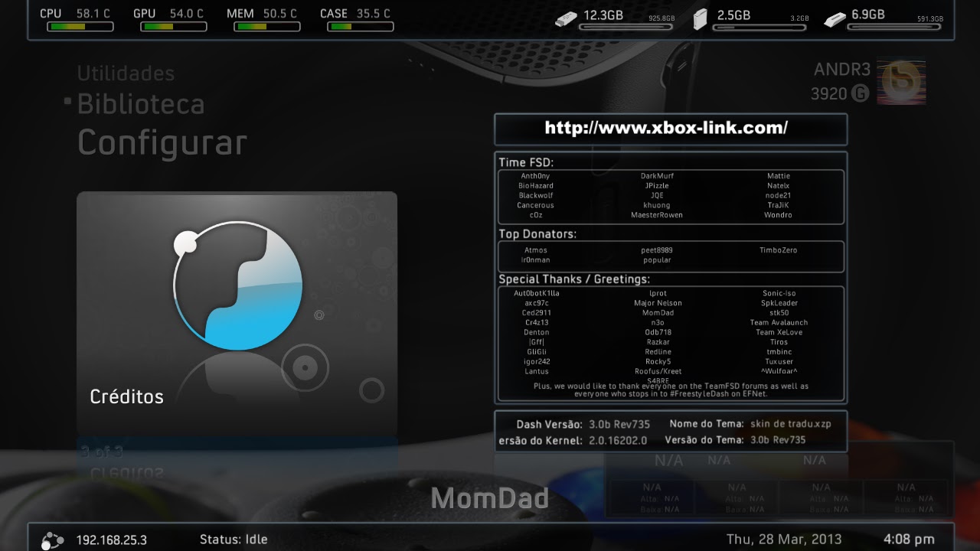Viewport: 980px width, 551px height.
Task: Click the CPU temperature bar
Action: 80,27
